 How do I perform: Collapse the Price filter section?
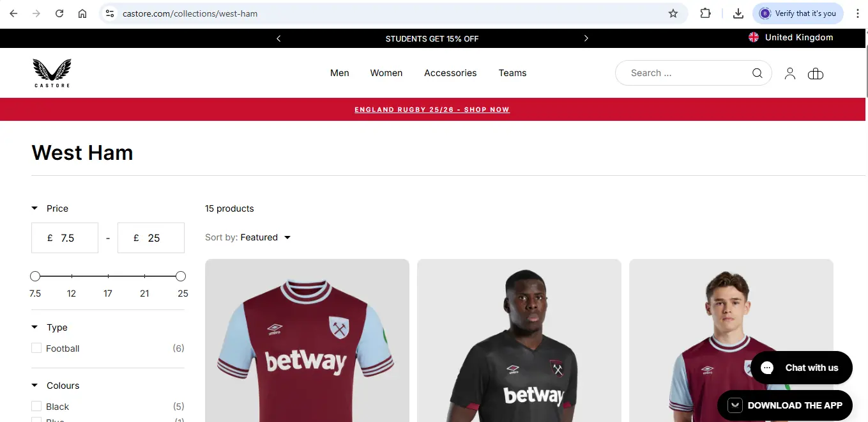coord(34,208)
